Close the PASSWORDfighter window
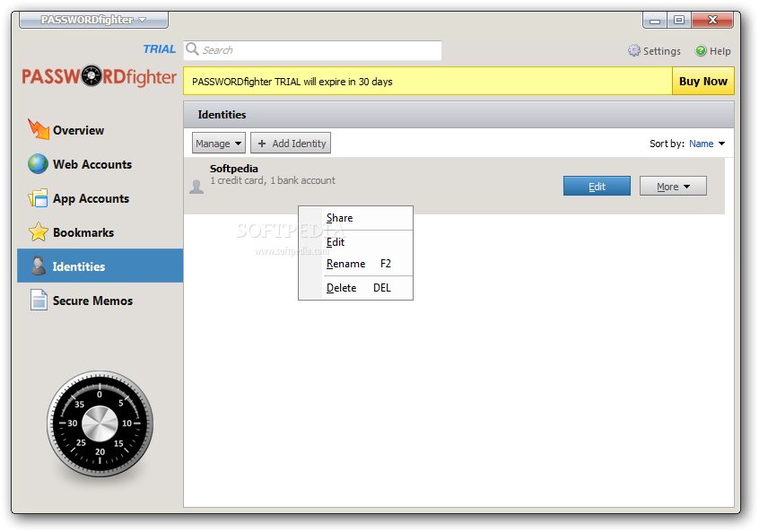 point(712,21)
